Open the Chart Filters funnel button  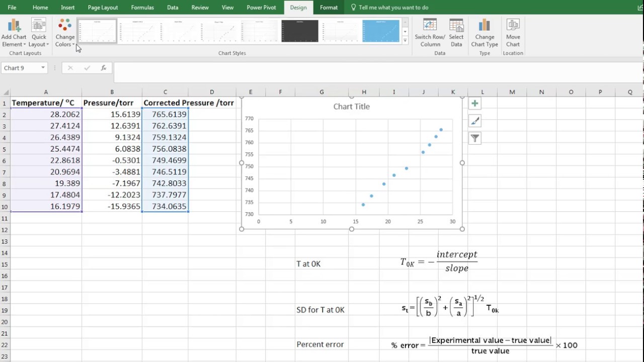[x=474, y=138]
